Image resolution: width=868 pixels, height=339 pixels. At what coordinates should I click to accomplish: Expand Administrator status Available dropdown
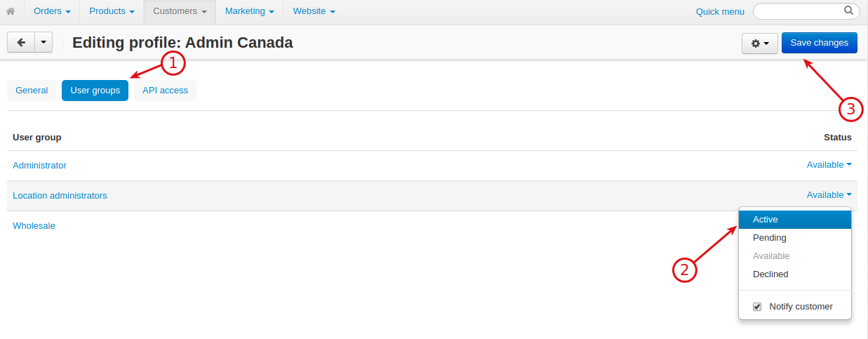[x=829, y=165]
